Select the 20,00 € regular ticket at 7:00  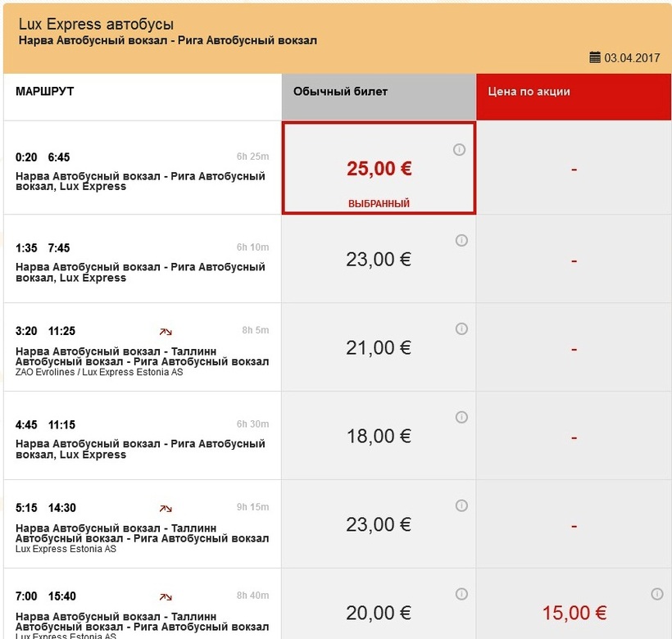379,613
